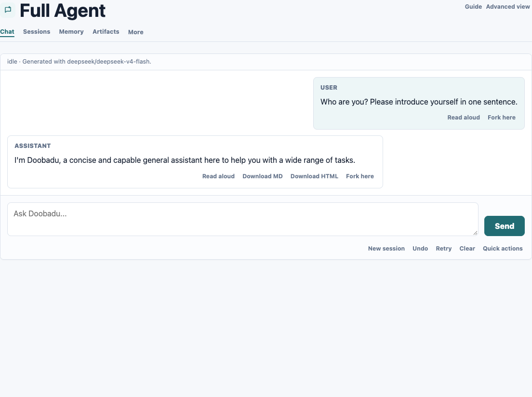This screenshot has height=397, width=532.
Task: Go to the Memory tab
Action: pyautogui.click(x=71, y=31)
